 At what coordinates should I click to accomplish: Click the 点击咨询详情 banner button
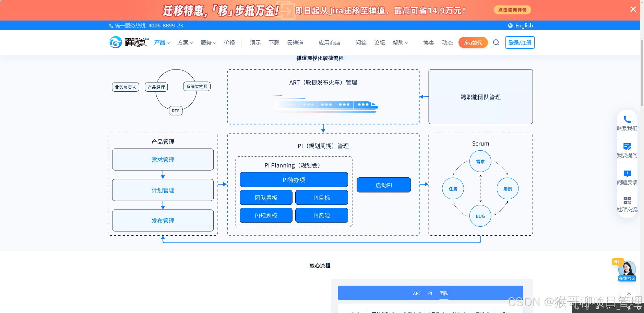[512, 10]
